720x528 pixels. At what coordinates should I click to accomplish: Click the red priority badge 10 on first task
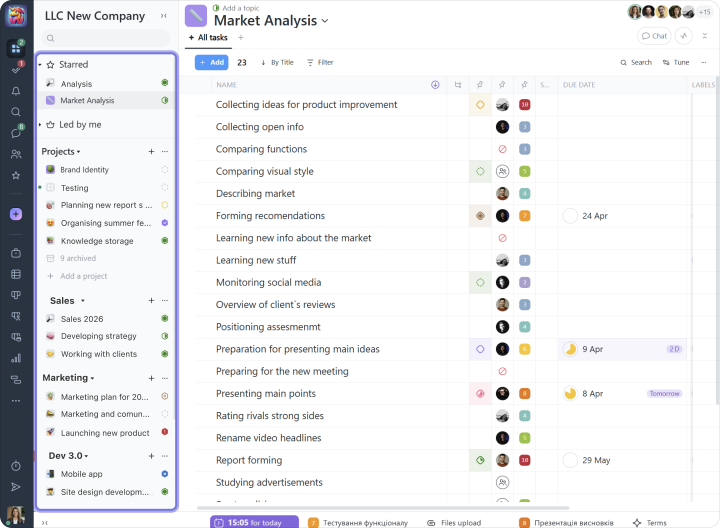point(525,105)
